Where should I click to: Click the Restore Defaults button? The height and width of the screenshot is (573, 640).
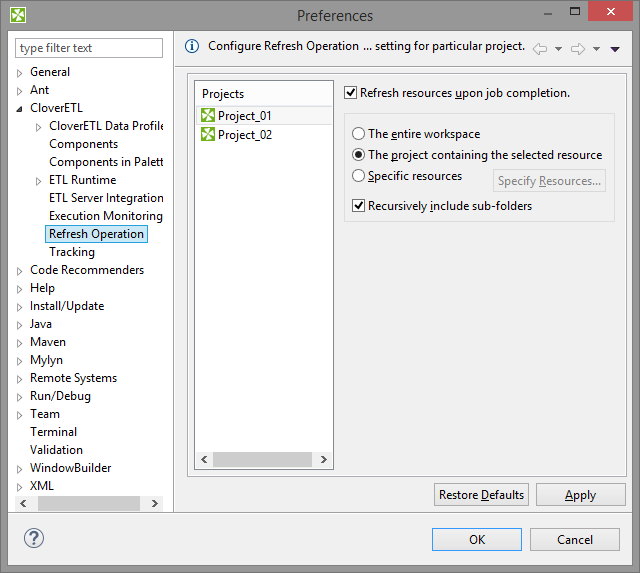point(481,495)
